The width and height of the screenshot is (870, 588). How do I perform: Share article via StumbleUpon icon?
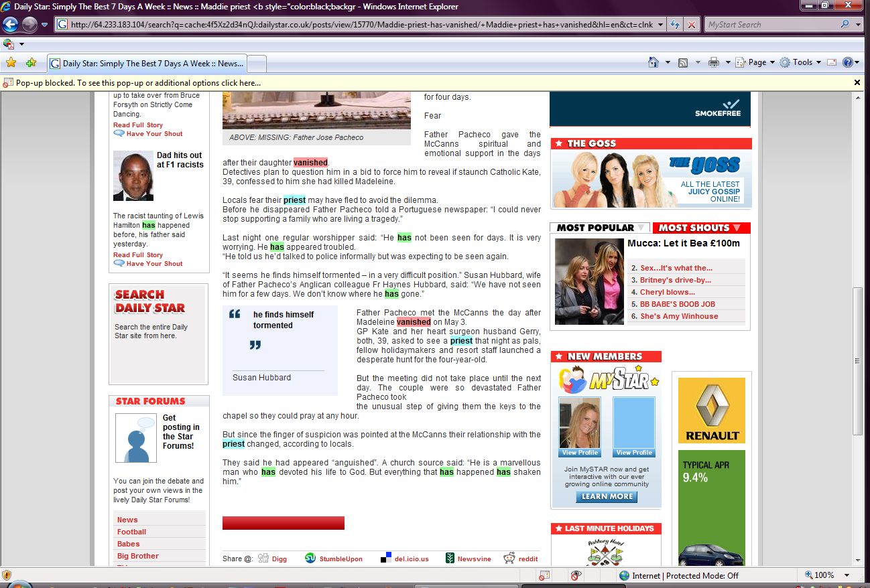[x=310, y=559]
